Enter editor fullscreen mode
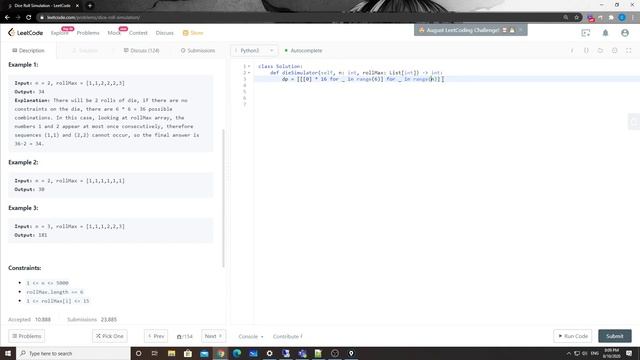Viewport: 640px width, 360px height. [629, 51]
